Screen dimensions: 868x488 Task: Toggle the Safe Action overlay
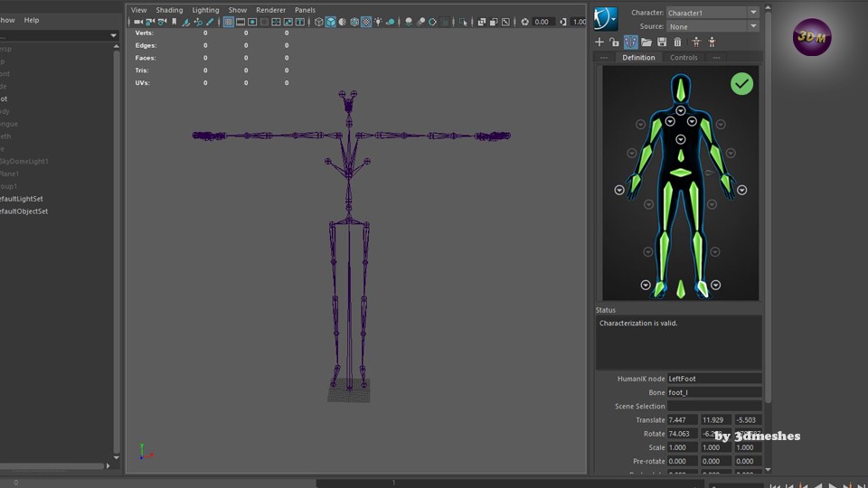coord(288,22)
